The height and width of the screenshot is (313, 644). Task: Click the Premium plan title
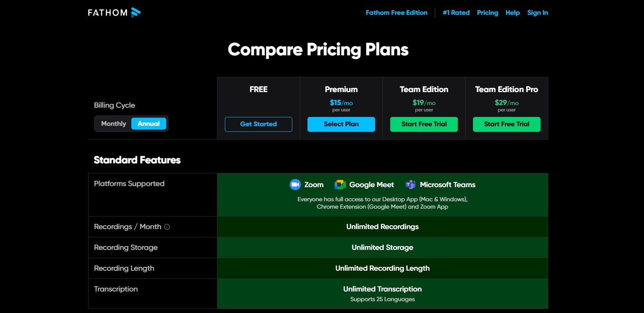coord(341,89)
